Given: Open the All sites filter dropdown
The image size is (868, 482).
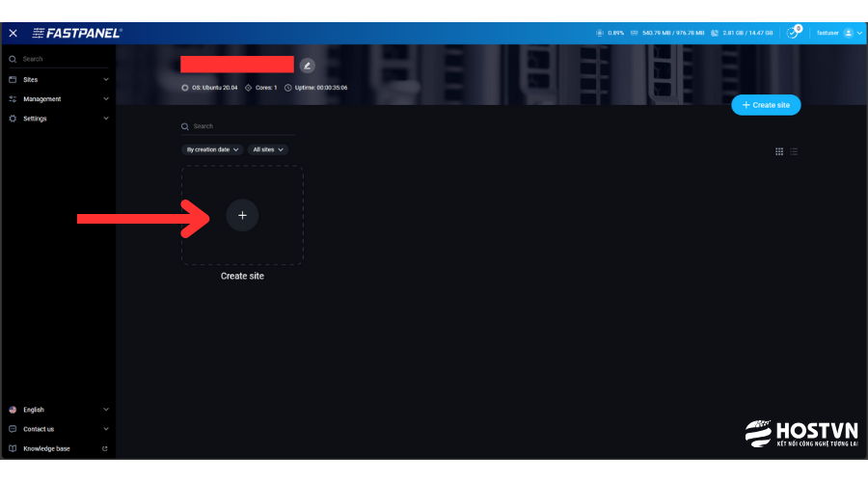Looking at the screenshot, I should (268, 149).
